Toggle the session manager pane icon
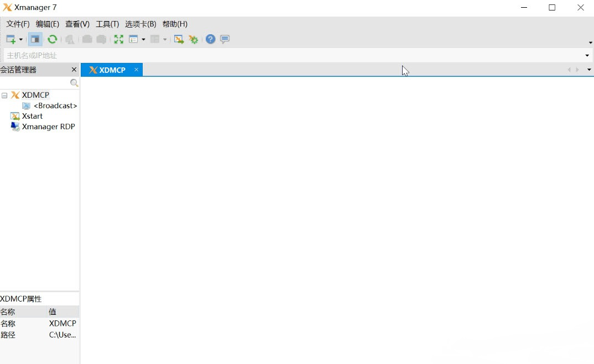 pyautogui.click(x=35, y=39)
